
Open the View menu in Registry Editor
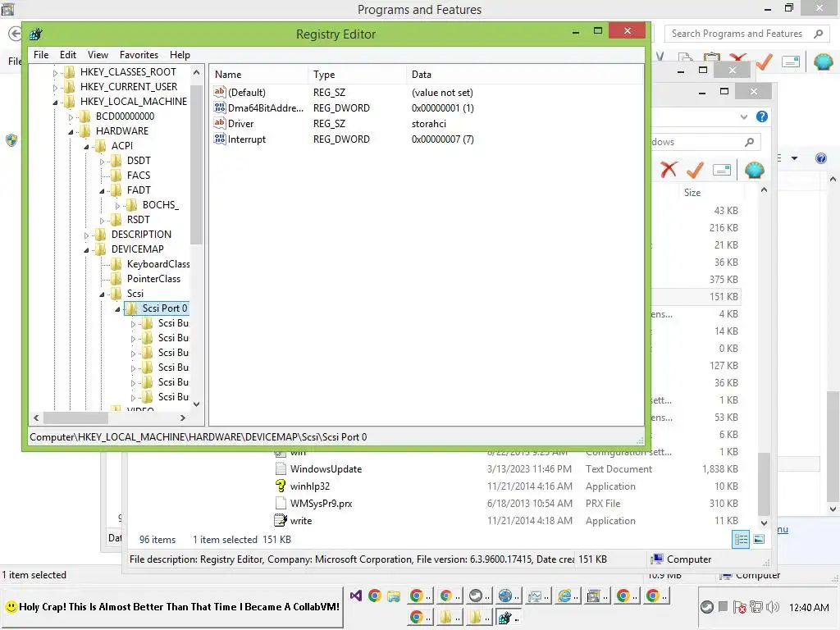click(98, 55)
